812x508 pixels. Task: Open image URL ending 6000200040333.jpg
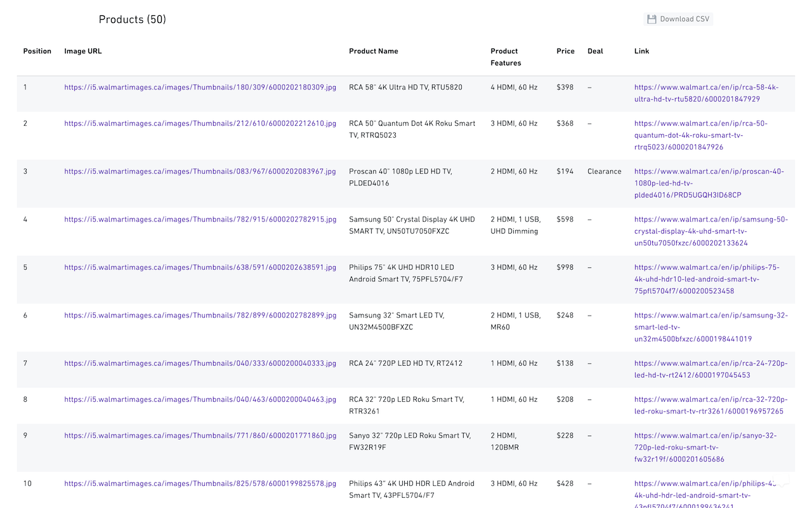pos(200,363)
